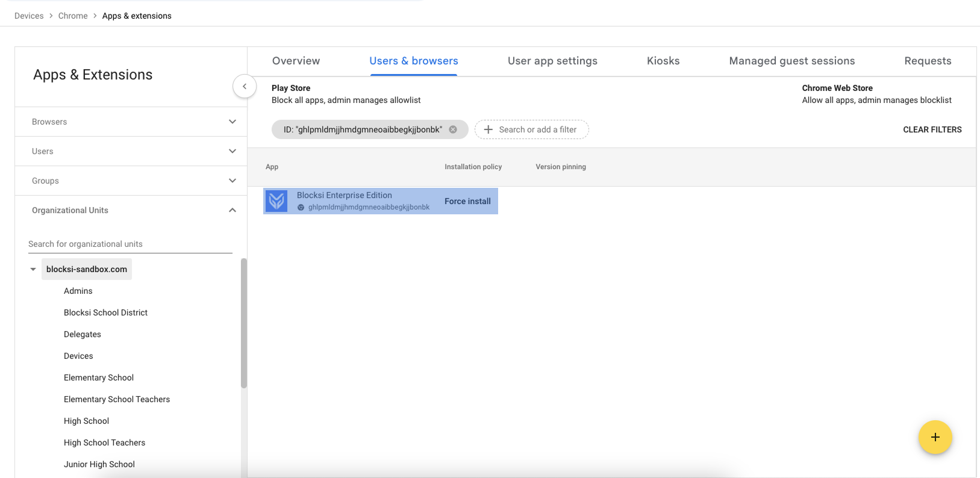Screen dimensions: 980x478
Task: Select the Users & browsers tab
Action: (x=414, y=61)
